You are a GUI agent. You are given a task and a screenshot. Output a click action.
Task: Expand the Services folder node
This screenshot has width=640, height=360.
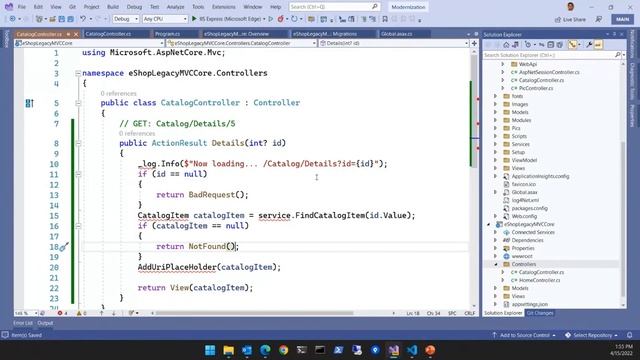click(496, 144)
